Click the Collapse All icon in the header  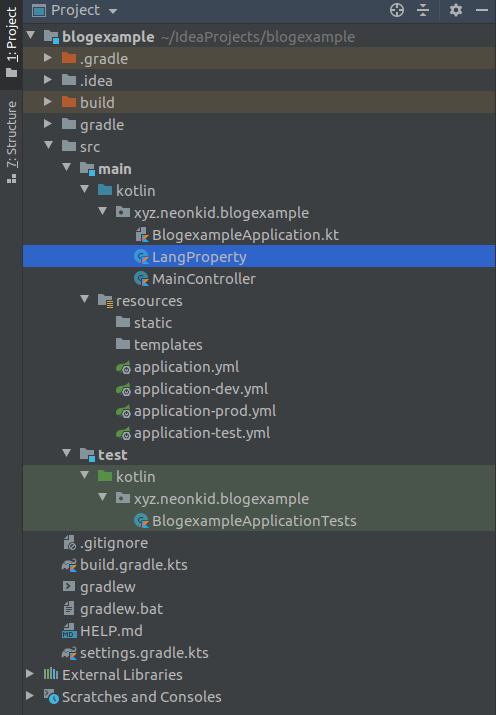coord(423,10)
